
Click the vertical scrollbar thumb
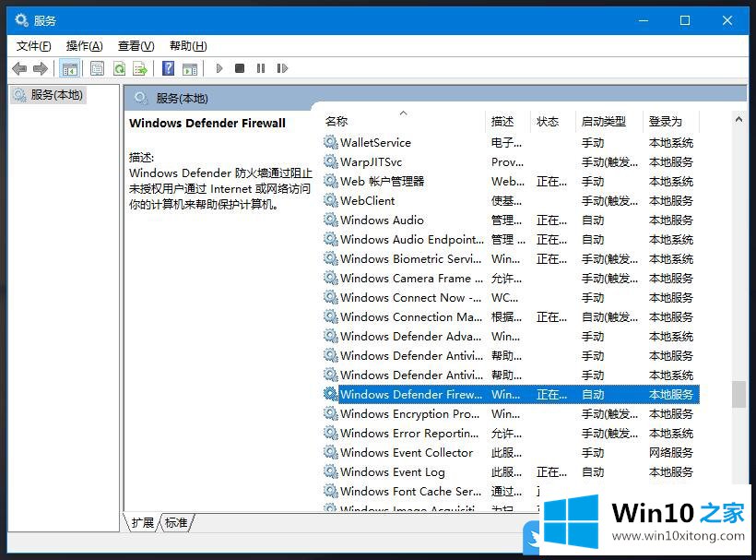738,394
